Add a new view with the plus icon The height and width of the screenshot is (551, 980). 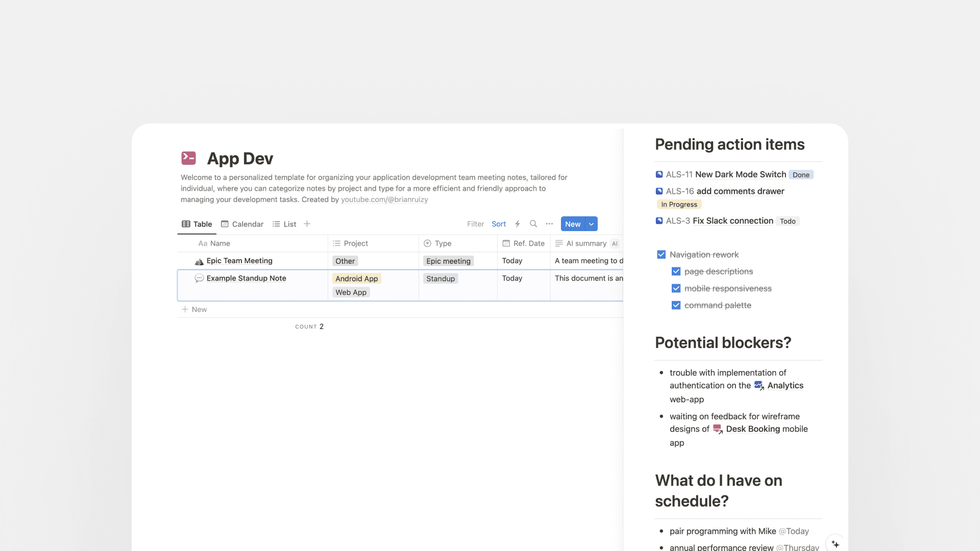click(x=307, y=224)
